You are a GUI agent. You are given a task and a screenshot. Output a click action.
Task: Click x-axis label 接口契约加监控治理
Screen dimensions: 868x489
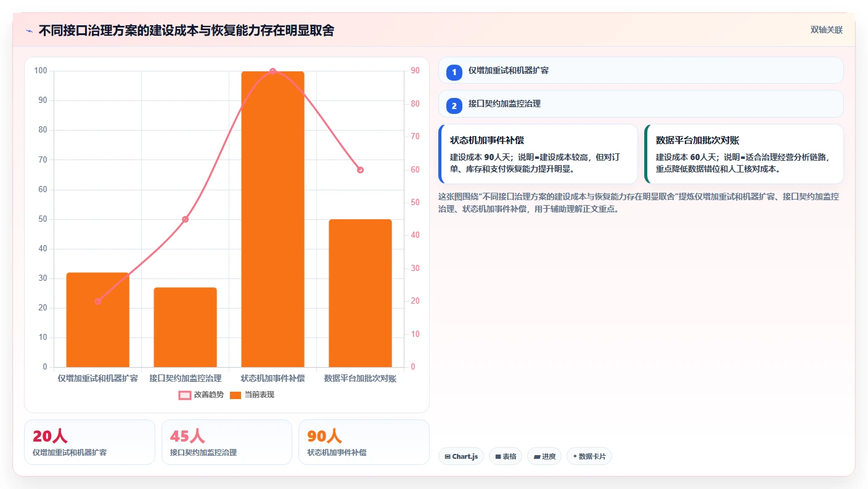coord(185,378)
